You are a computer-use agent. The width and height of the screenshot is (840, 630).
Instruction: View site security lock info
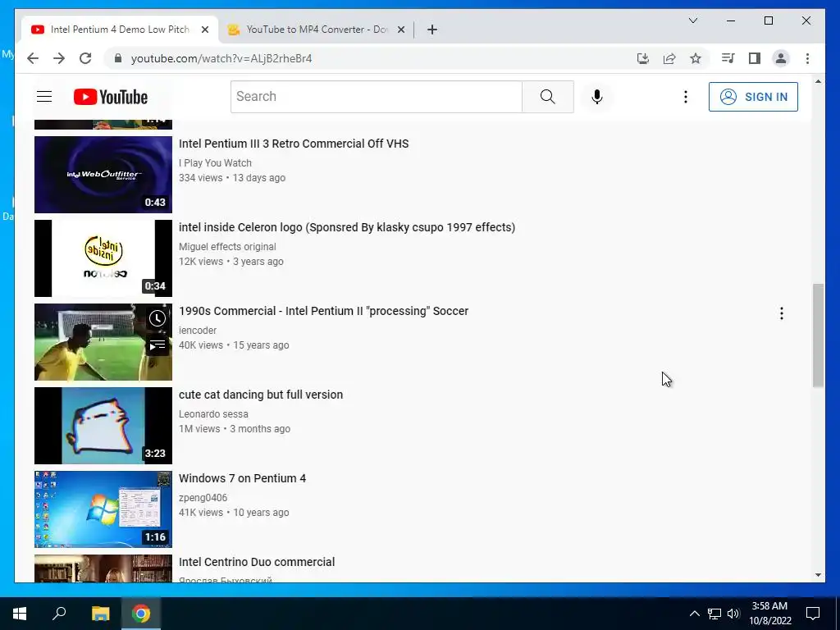coord(118,58)
